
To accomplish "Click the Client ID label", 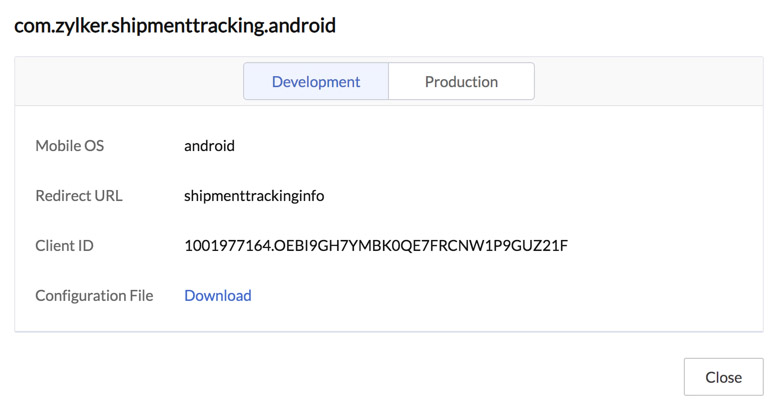I will [x=64, y=246].
